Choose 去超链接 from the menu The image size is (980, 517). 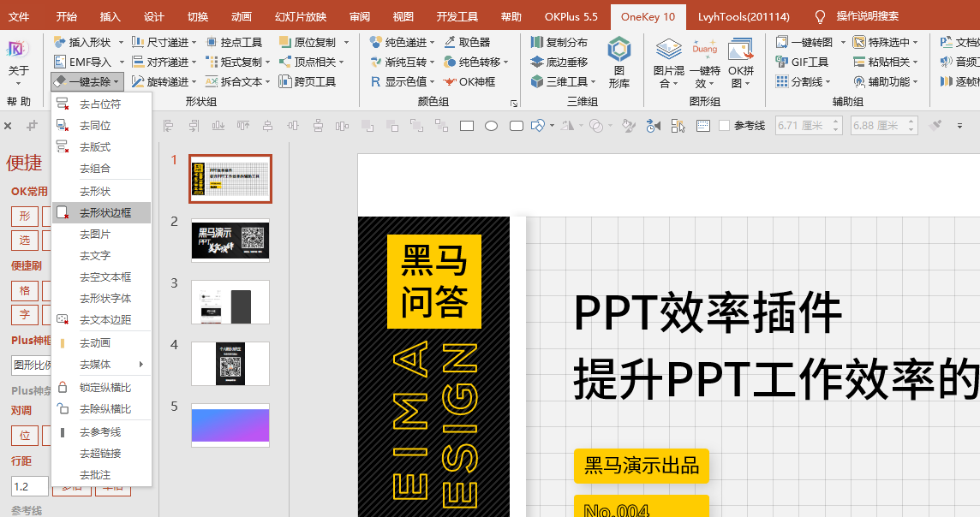[101, 454]
